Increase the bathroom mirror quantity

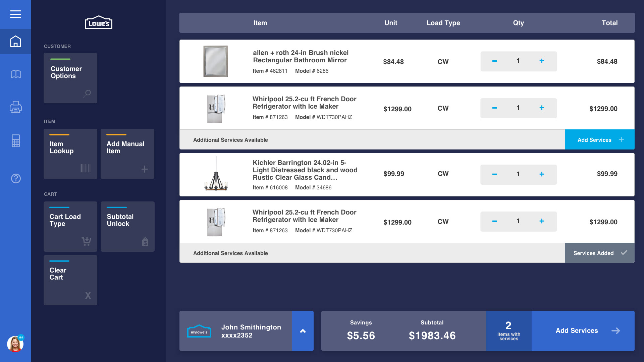point(542,61)
